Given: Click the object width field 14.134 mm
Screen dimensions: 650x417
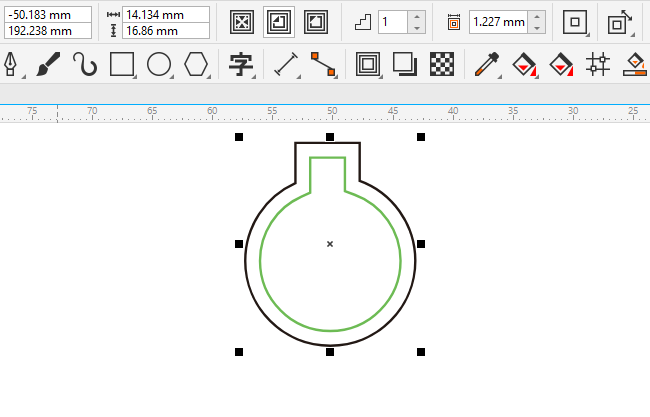Looking at the screenshot, I should point(166,15).
